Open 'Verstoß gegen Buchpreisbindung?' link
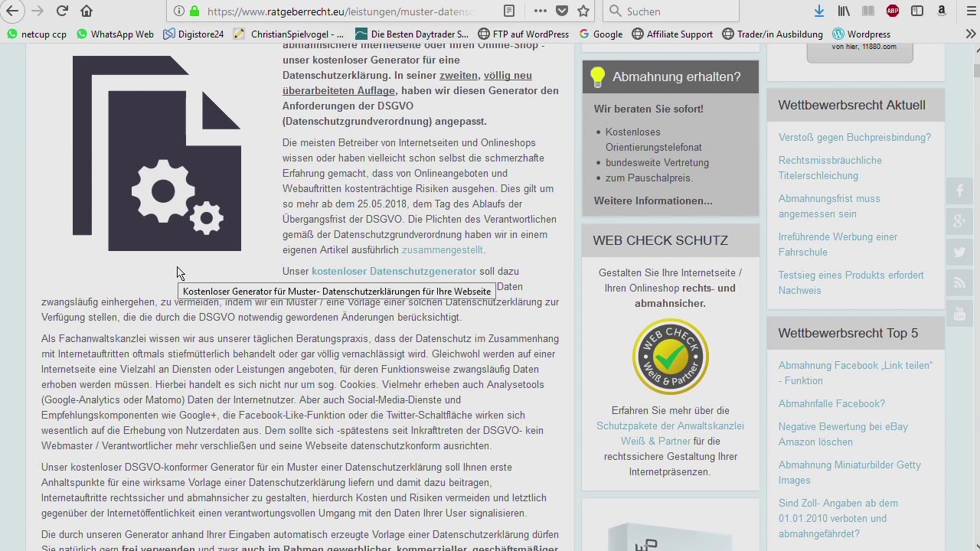This screenshot has height=551, width=980. (x=854, y=137)
